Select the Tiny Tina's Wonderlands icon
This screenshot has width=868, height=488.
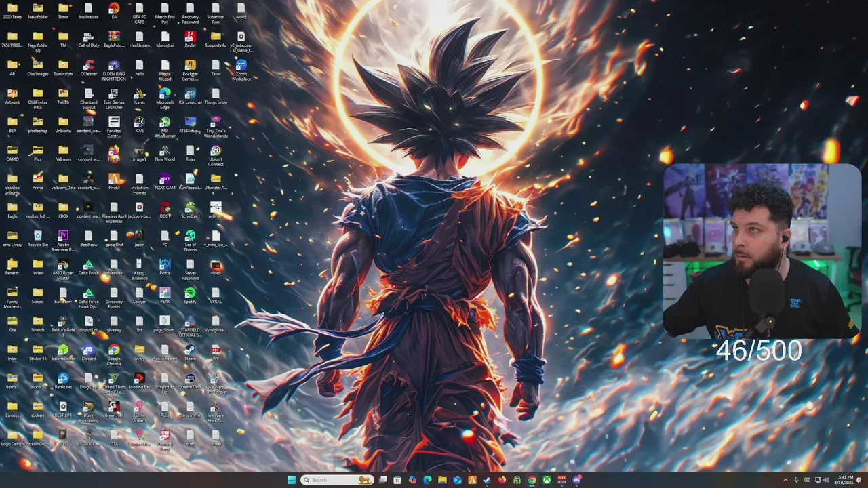coord(216,127)
